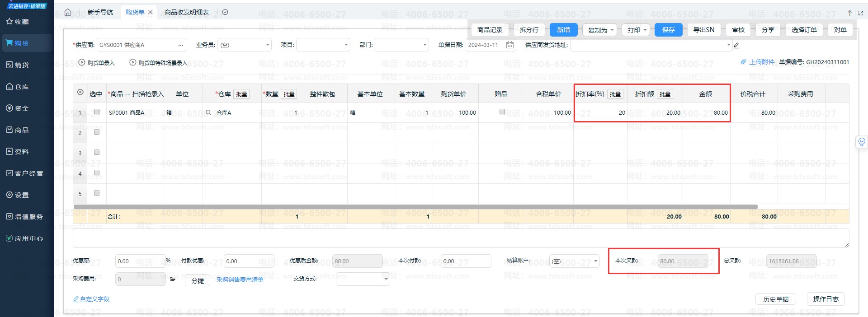Switch to the 商品收发明细表 tab
Viewport: 868px width, 317px height.
[x=186, y=12]
